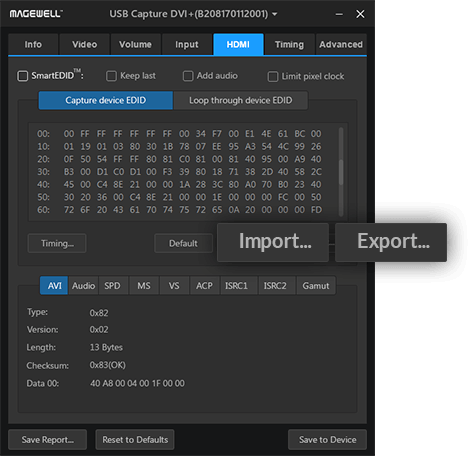Click the Checksum value 0x83(OK)

click(x=108, y=365)
